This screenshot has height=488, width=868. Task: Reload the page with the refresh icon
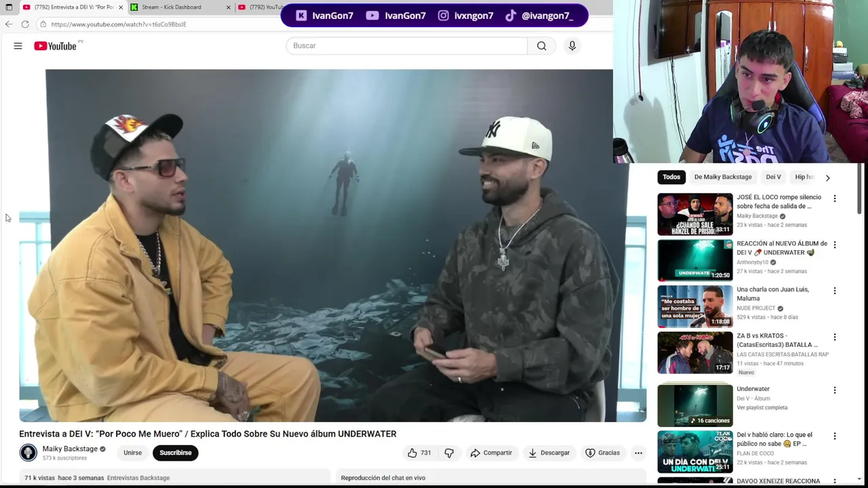(x=25, y=24)
